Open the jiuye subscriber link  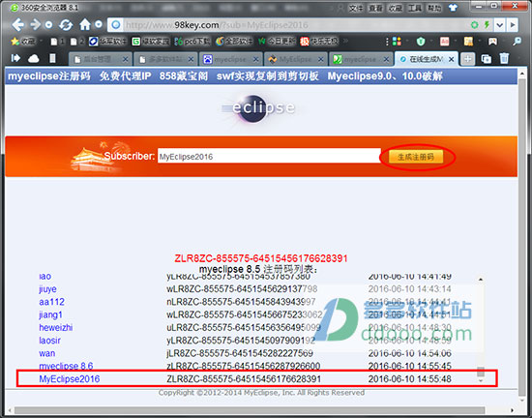point(47,289)
